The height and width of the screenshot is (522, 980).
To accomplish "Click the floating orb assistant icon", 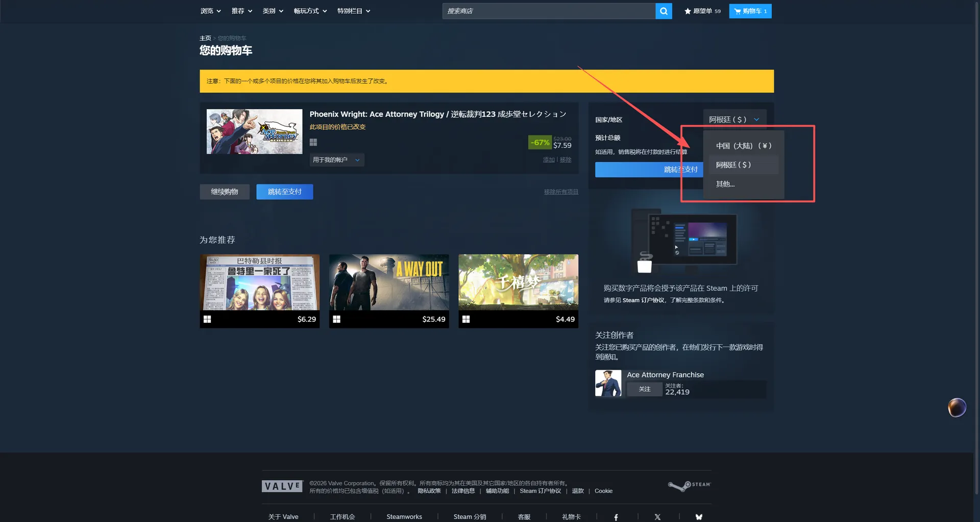I will (x=957, y=408).
